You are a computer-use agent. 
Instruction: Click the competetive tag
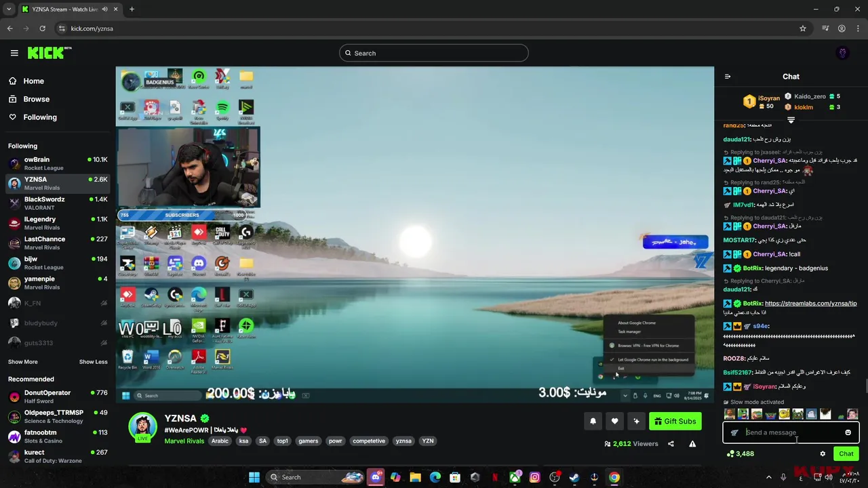coord(369,441)
